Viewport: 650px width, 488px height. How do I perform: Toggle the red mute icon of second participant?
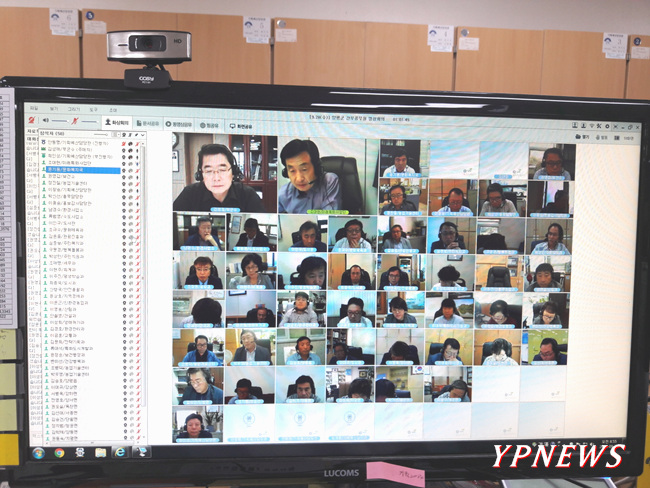pyautogui.click(x=124, y=150)
